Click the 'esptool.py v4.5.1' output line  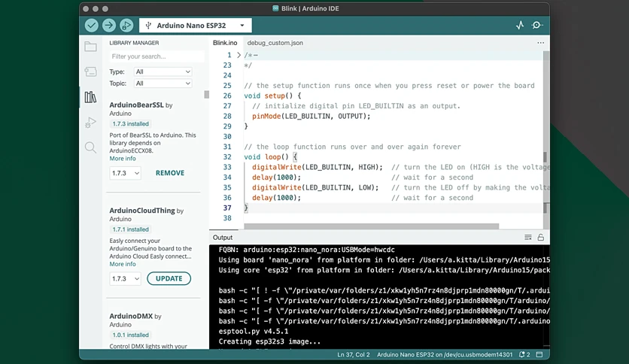pos(254,331)
